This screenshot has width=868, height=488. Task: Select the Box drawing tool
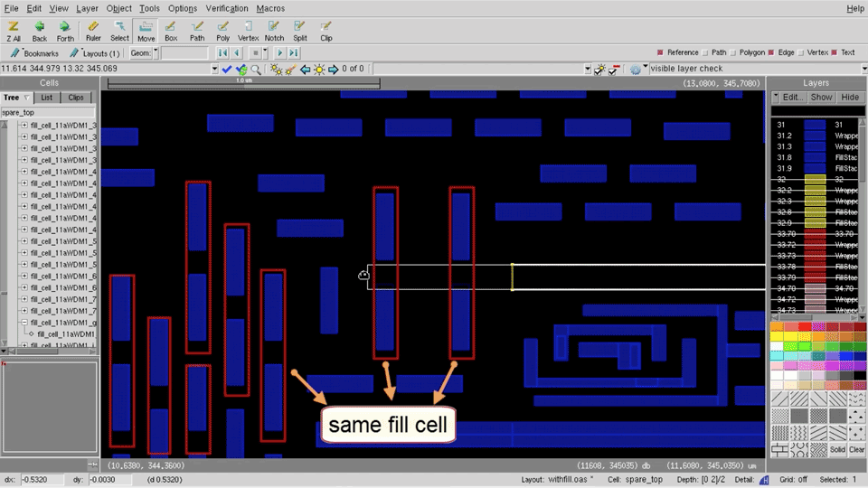(171, 32)
